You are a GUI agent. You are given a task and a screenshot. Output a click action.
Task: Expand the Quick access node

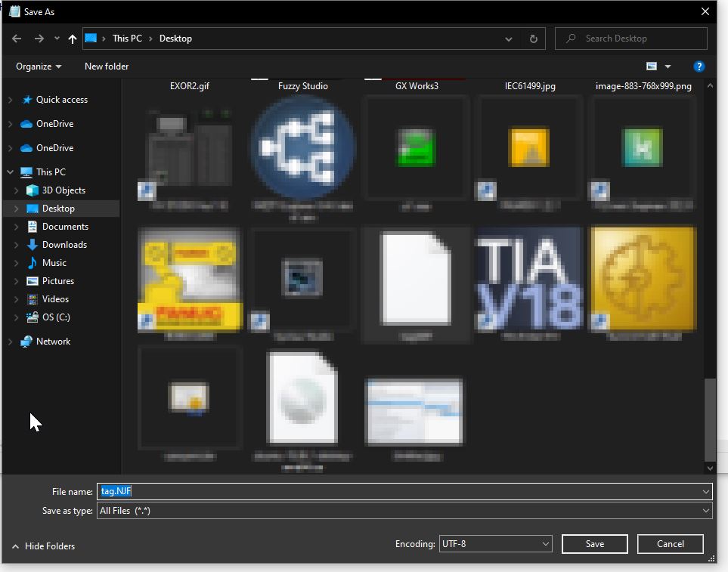[11, 100]
